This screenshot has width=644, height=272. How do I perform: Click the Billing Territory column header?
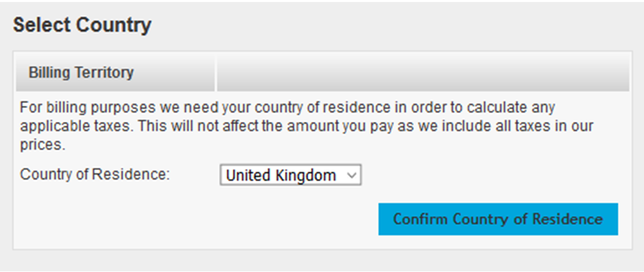point(81,72)
